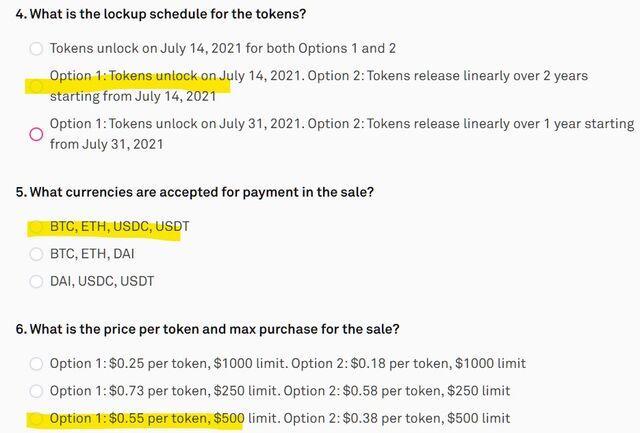The image size is (640, 433).
Task: Click the 'BTC, ETH, DAI' answer label
Action: 92,254
